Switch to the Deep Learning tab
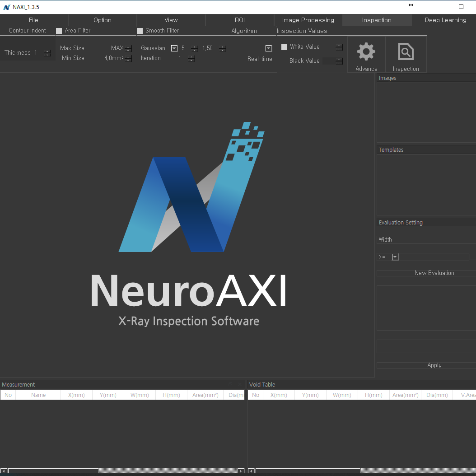The width and height of the screenshot is (476, 476). (x=445, y=20)
